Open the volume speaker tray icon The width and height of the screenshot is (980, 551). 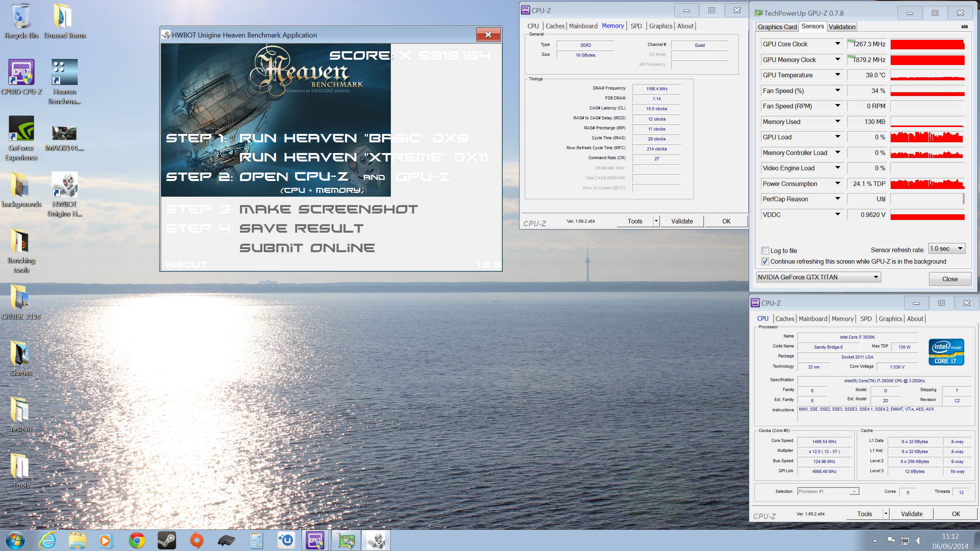pos(919,541)
